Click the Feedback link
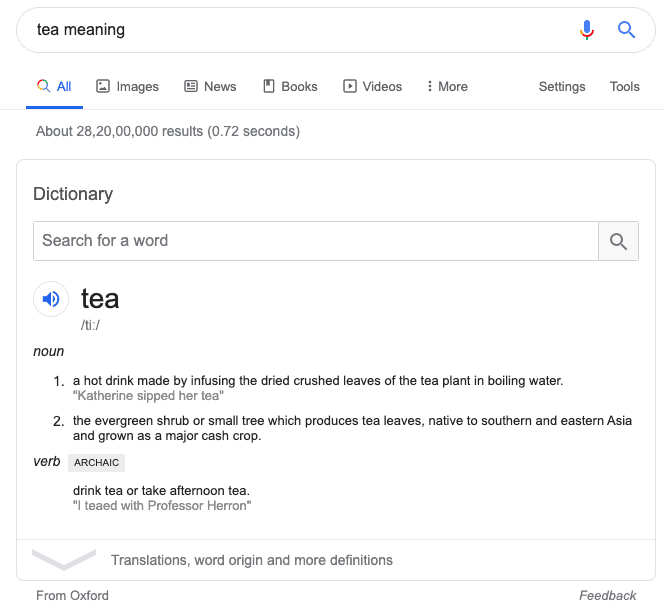664x614 pixels. (x=607, y=595)
